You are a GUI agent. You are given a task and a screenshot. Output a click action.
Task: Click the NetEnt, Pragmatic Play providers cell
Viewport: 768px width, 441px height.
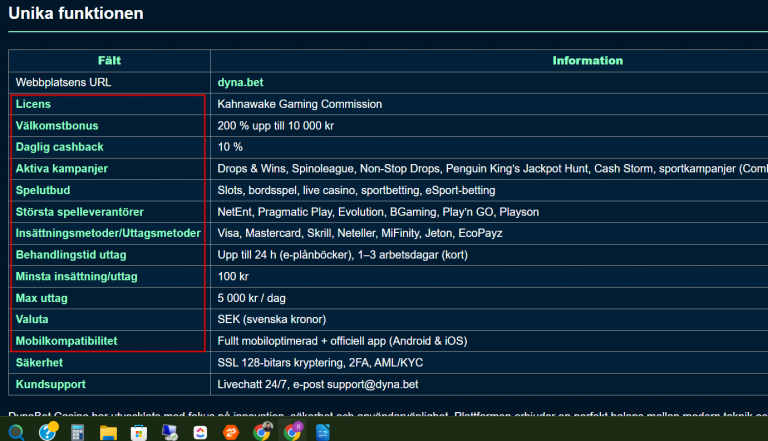pos(378,212)
